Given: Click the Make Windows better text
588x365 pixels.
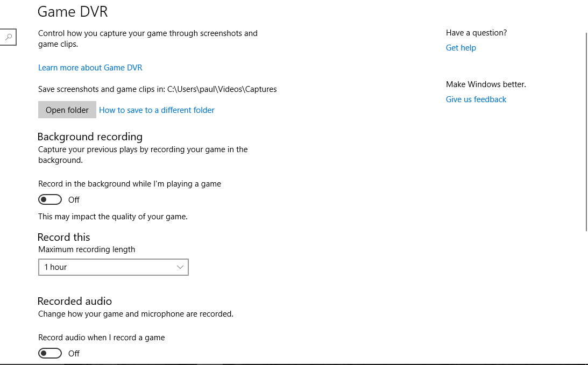Looking at the screenshot, I should click(486, 84).
